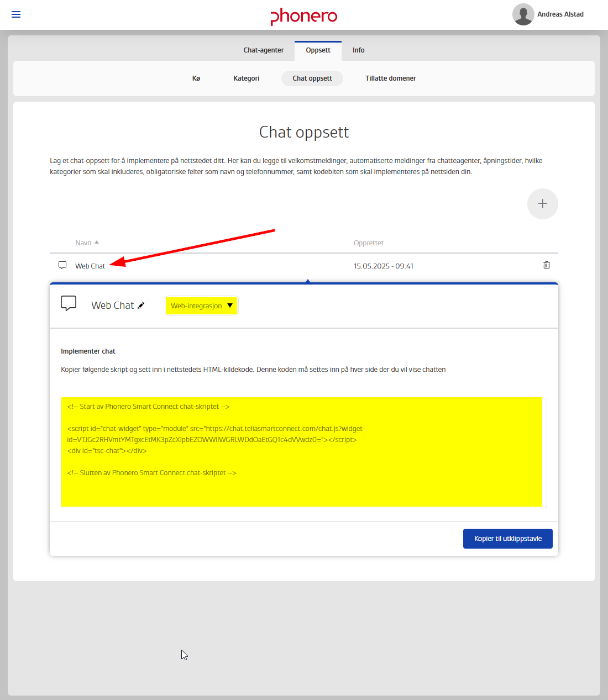Open Andreas Alstad profile avatar

(x=523, y=14)
